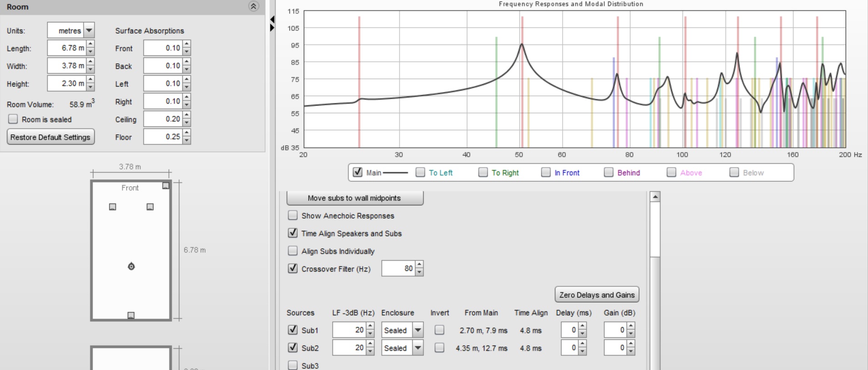Increase the Crossover Filter frequency
868x370 pixels.
[x=419, y=264]
